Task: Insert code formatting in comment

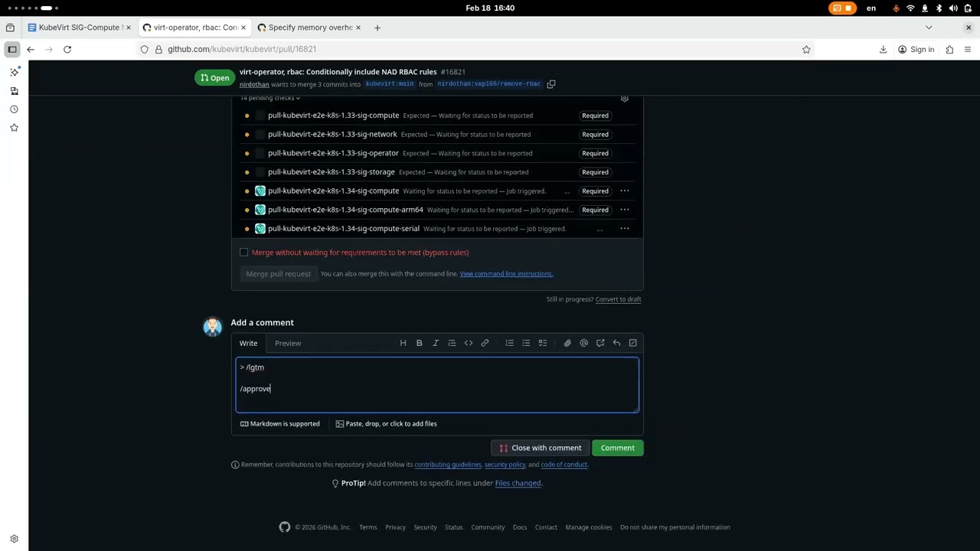Action: coord(469,343)
